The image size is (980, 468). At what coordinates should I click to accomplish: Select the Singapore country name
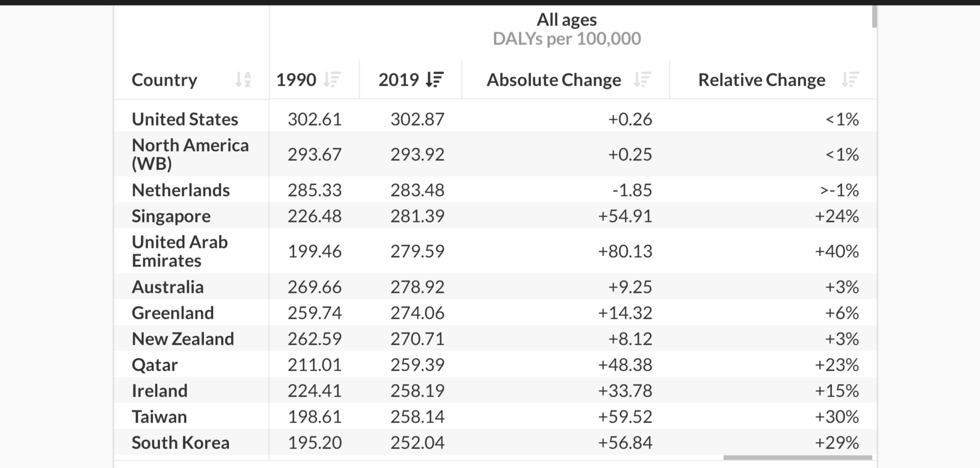tap(171, 216)
